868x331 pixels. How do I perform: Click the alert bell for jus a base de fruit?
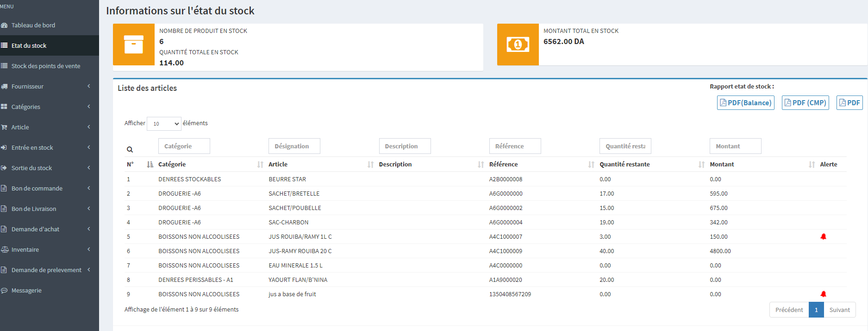[823, 294]
